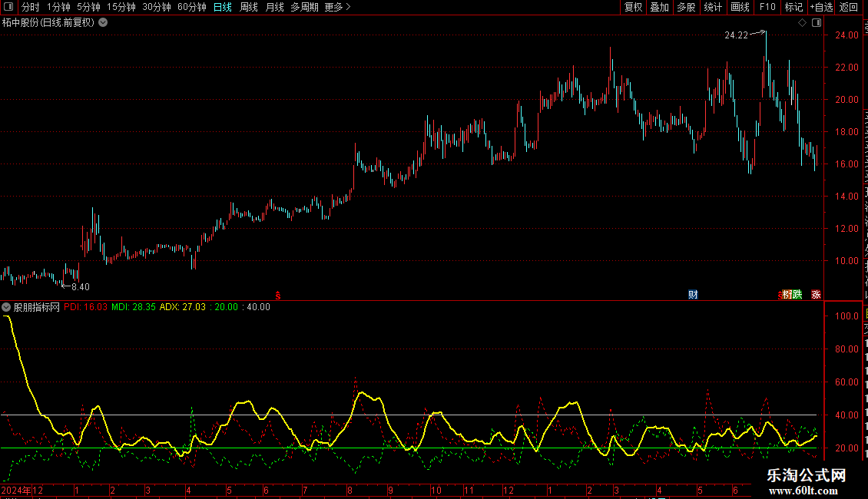Select the 5分钟 period
The image size is (868, 499).
tap(88, 7)
